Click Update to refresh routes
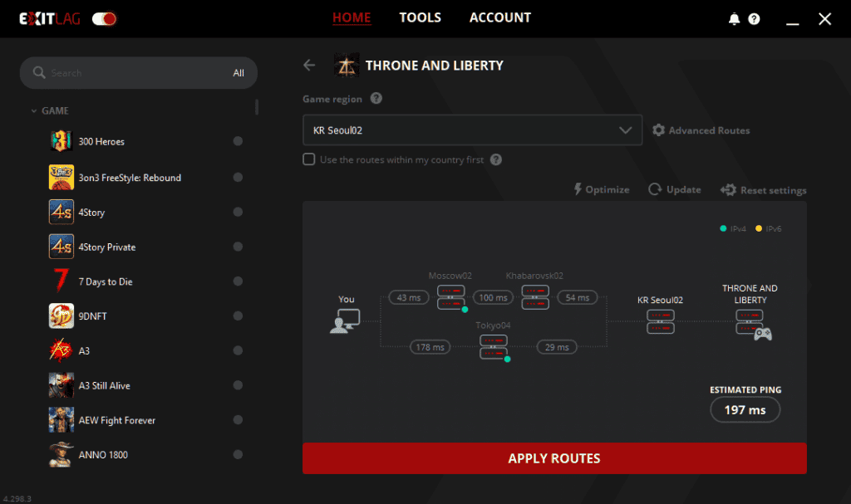Screen dimensions: 851x504 coord(675,189)
